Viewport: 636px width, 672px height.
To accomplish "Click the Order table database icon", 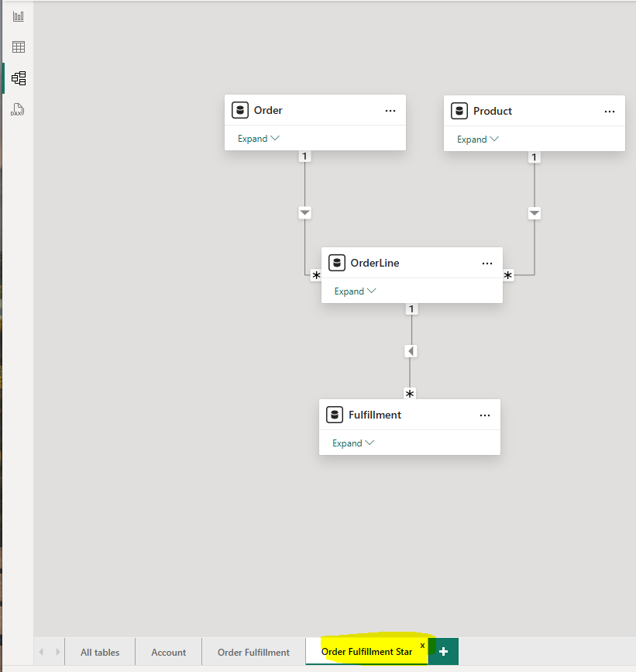I will pos(240,110).
